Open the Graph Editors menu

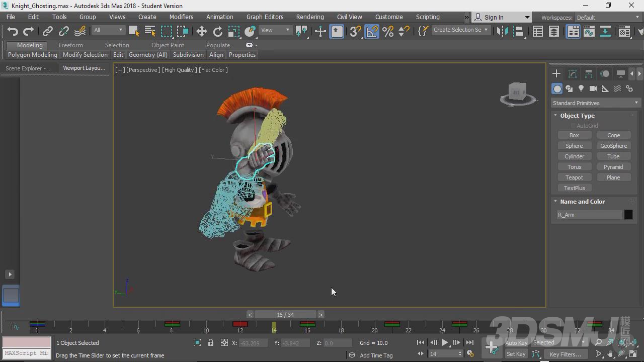click(265, 17)
